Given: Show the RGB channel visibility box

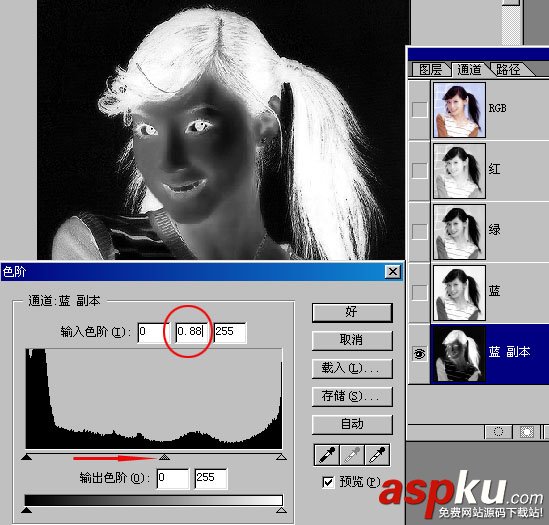Looking at the screenshot, I should pyautogui.click(x=419, y=110).
